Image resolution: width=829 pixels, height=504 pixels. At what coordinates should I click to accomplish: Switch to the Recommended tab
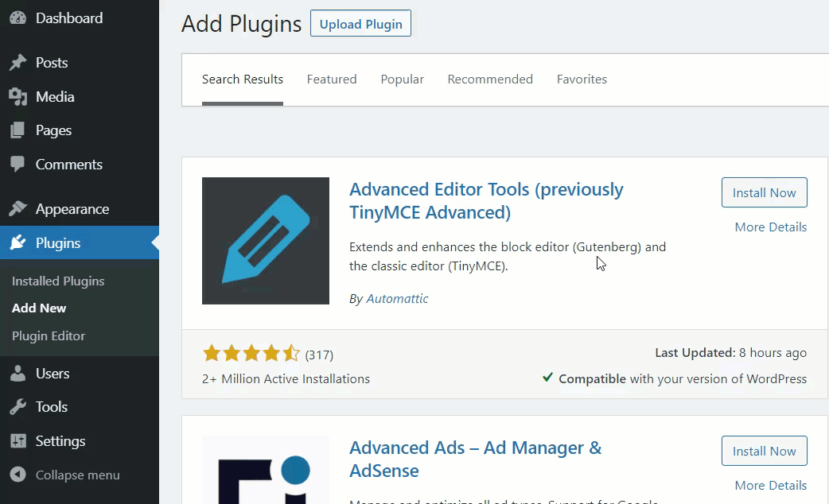(490, 79)
